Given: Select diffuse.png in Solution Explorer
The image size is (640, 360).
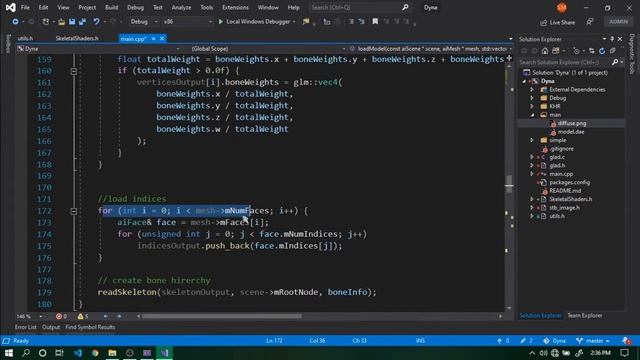Looking at the screenshot, I should coord(571,123).
